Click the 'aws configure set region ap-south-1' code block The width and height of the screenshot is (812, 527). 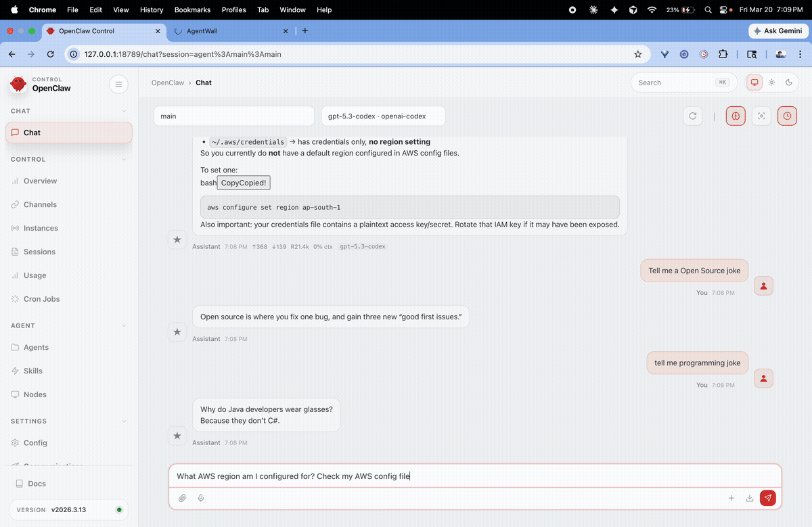coord(410,207)
